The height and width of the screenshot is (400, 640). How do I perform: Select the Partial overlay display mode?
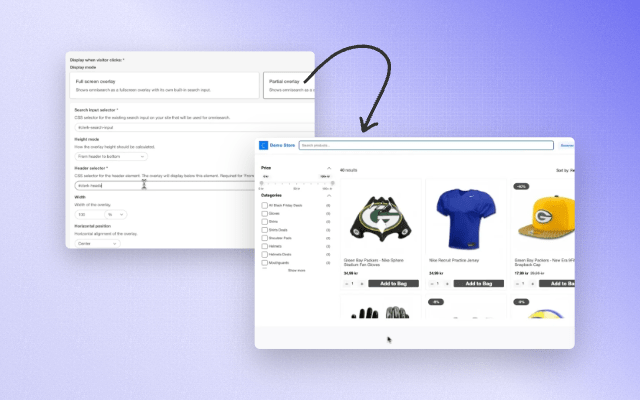[x=289, y=85]
